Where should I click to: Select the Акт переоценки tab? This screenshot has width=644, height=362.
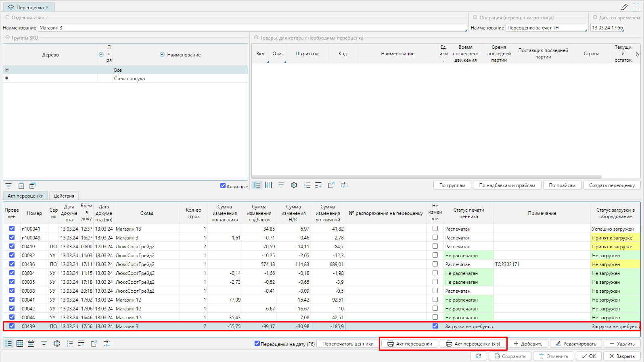tap(25, 196)
